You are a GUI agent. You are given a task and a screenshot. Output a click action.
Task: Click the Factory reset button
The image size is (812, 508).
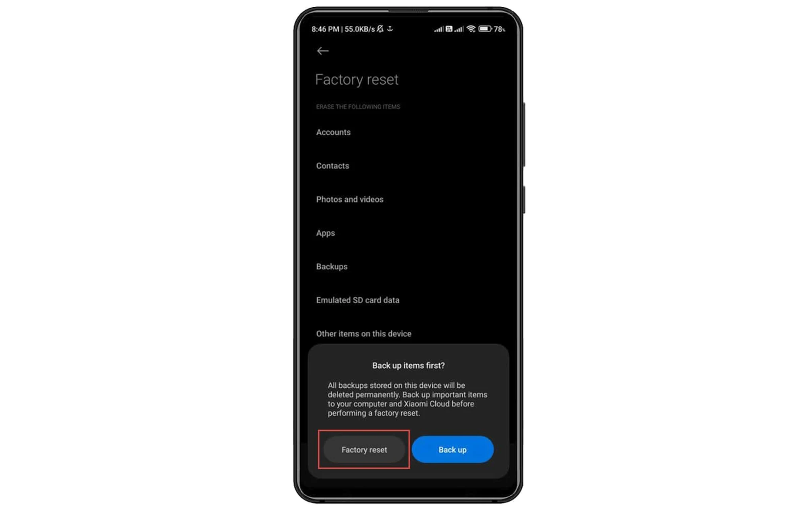pyautogui.click(x=364, y=449)
